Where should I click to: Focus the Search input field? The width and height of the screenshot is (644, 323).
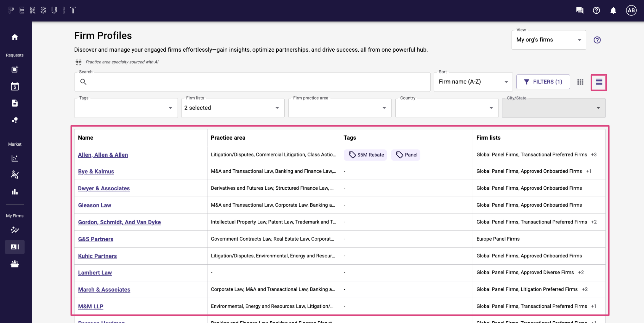[x=252, y=82]
